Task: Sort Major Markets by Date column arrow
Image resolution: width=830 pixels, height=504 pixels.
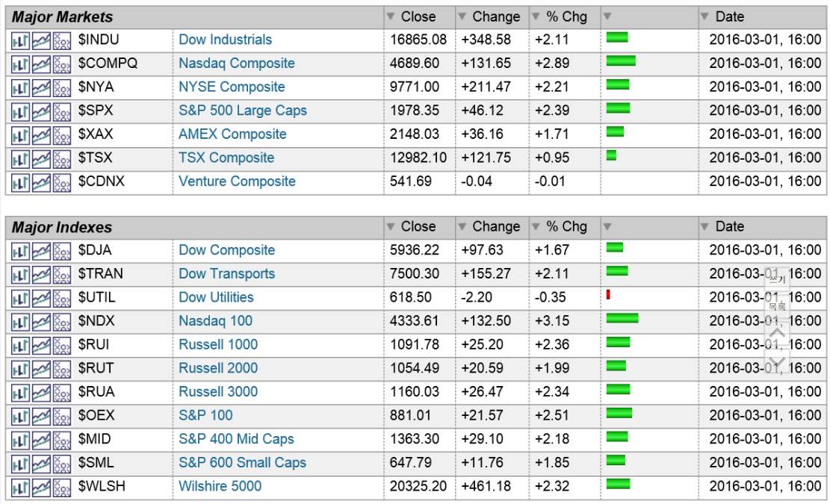Action: coord(704,16)
